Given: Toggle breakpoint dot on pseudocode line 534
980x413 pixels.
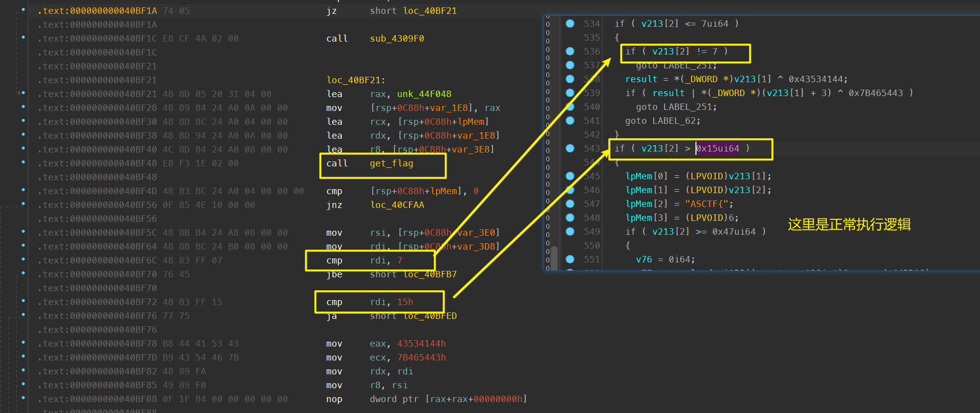Looking at the screenshot, I should point(570,23).
